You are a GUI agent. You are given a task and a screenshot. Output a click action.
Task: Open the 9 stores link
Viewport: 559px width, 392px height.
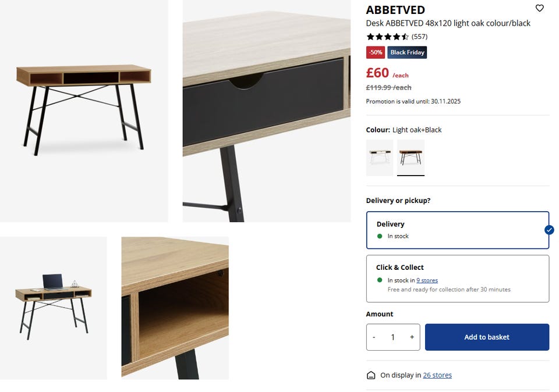[x=427, y=280]
